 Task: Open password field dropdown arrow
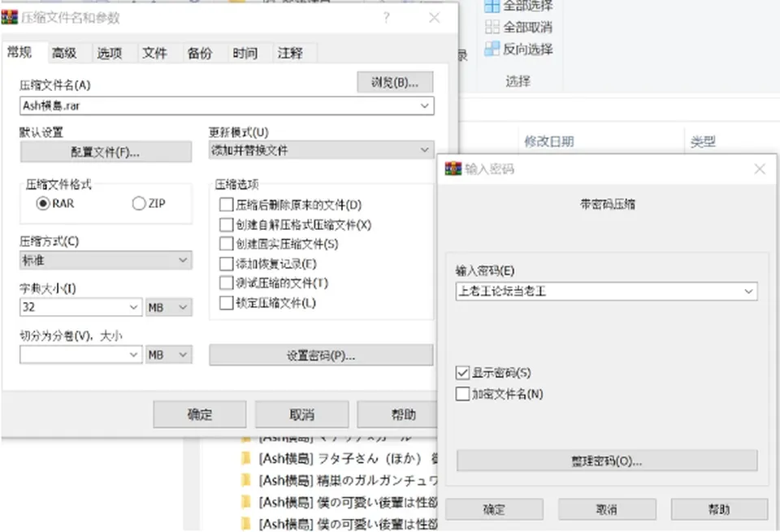(x=748, y=292)
